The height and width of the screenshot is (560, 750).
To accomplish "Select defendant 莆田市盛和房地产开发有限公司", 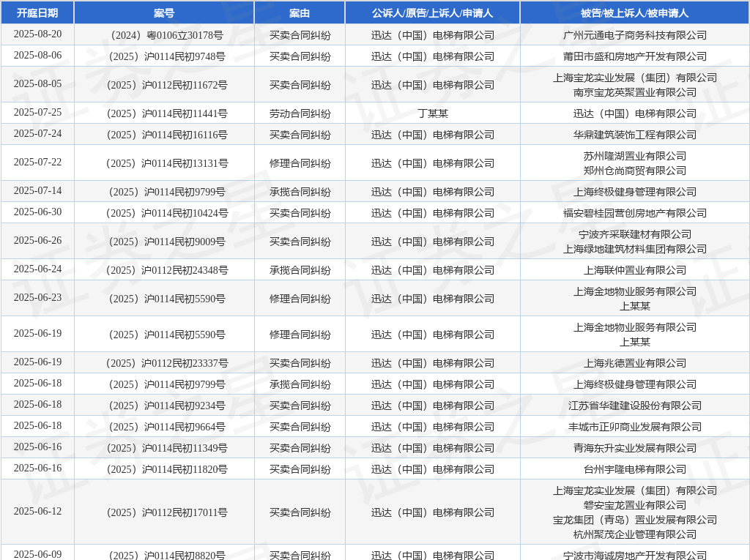I will [635, 56].
